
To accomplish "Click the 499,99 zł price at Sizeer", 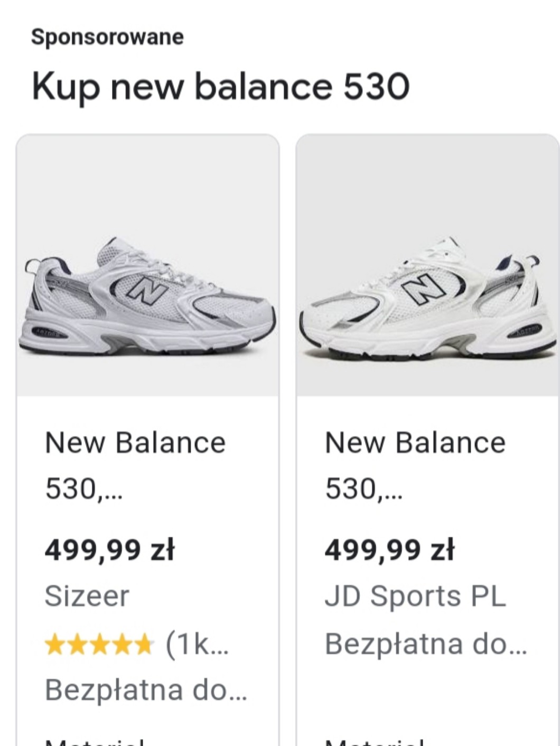I will tap(109, 550).
